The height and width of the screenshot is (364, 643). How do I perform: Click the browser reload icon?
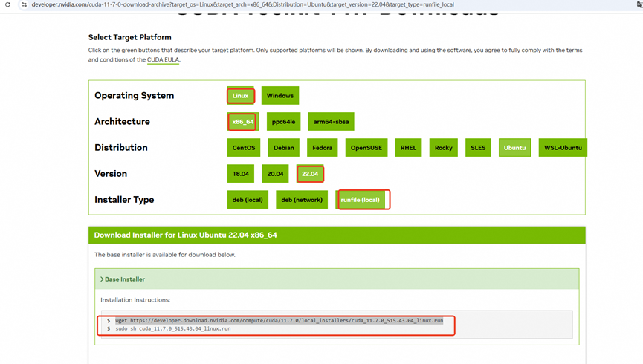click(7, 4)
